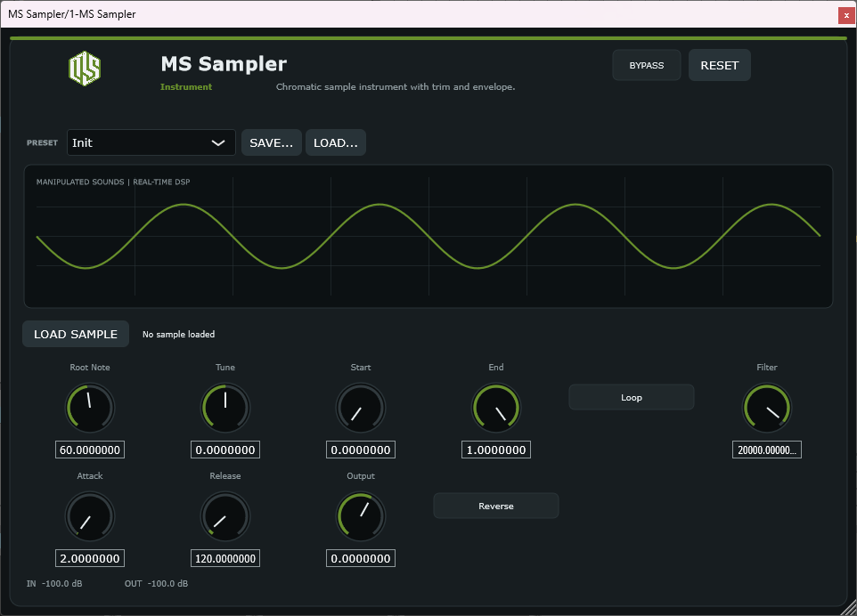Click the 'IN -100.0 dB' meter readout
Viewport: 857px width, 616px height.
click(54, 583)
